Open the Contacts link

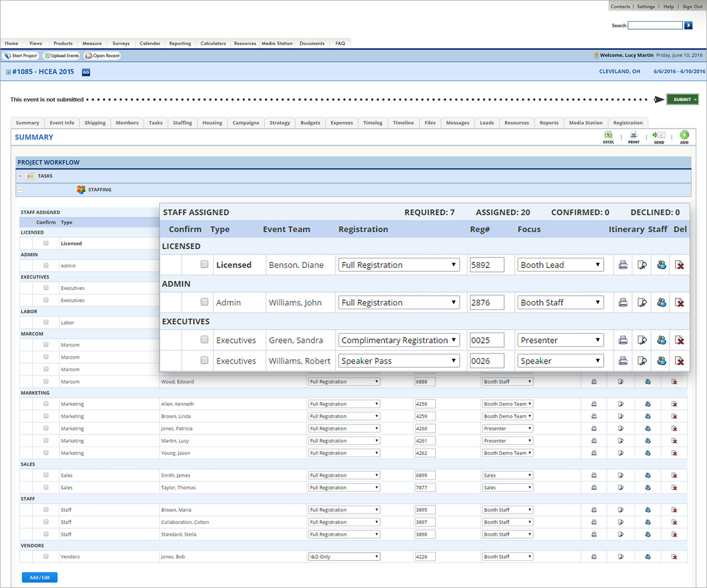click(x=620, y=7)
